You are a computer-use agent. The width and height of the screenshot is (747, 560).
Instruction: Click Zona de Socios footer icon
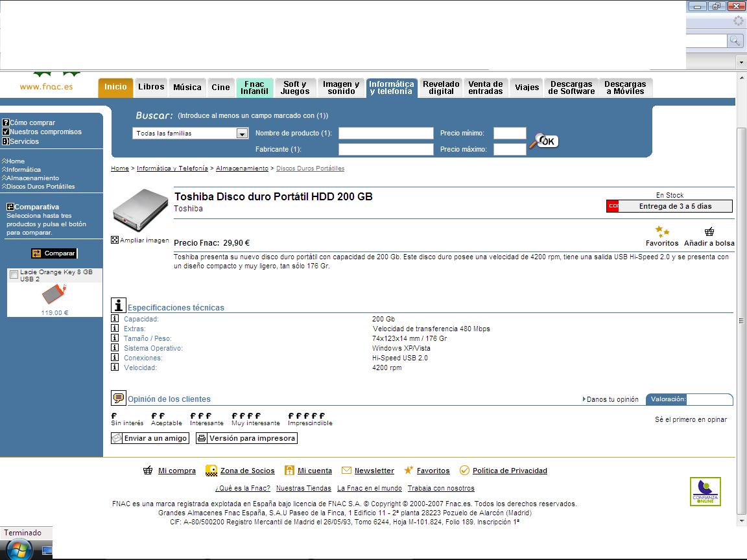pyautogui.click(x=211, y=471)
